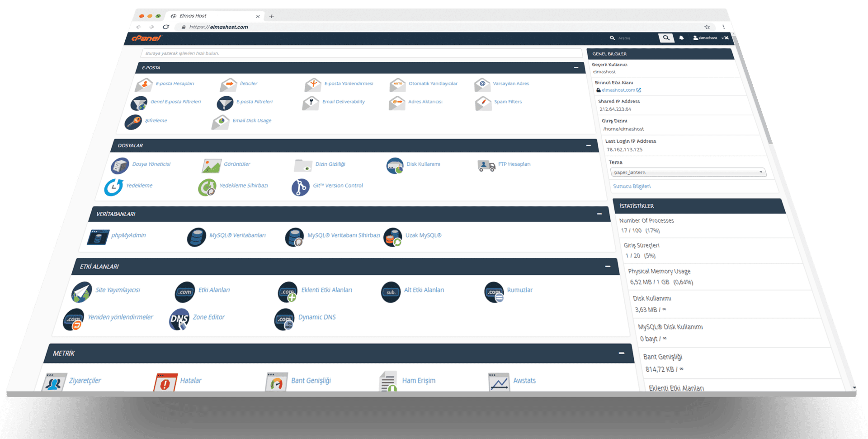Open MySQL Veritabanı Sihirbazı link
Image resolution: width=868 pixels, height=439 pixels.
(344, 235)
